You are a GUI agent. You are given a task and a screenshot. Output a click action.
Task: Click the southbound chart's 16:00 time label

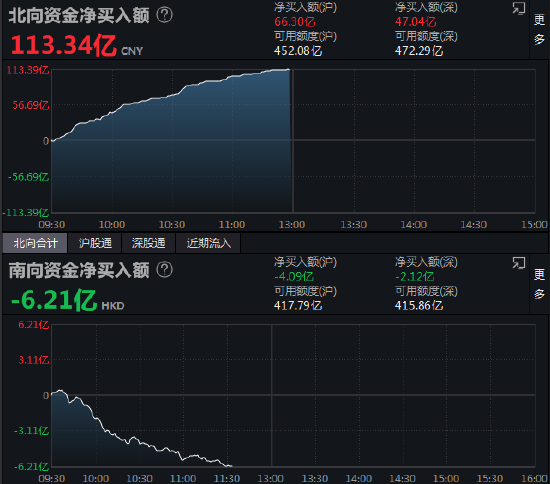tap(534, 478)
